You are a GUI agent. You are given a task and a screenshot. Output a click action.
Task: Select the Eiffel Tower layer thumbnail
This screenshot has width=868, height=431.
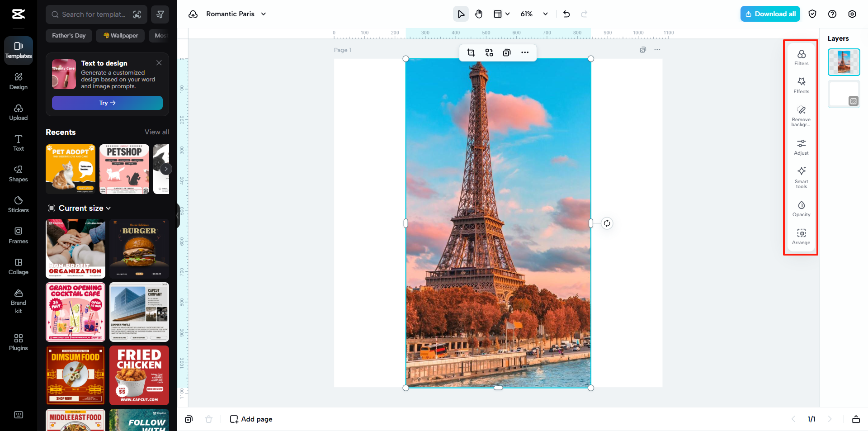[844, 62]
